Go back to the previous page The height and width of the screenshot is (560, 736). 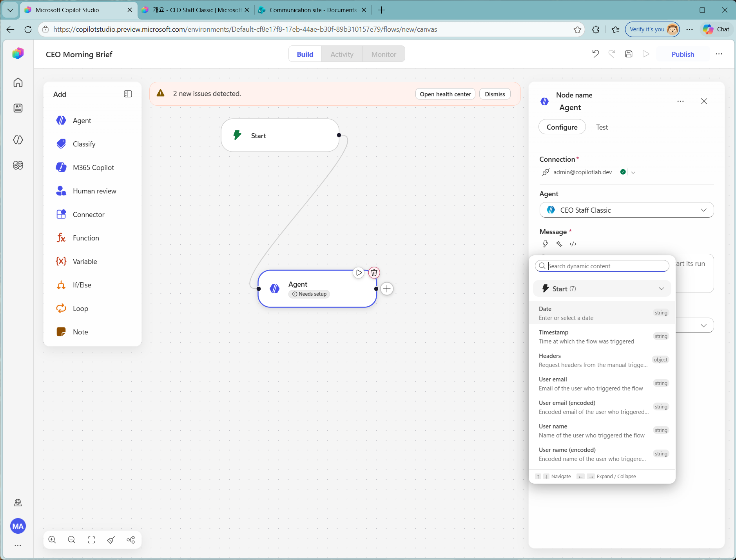11,29
